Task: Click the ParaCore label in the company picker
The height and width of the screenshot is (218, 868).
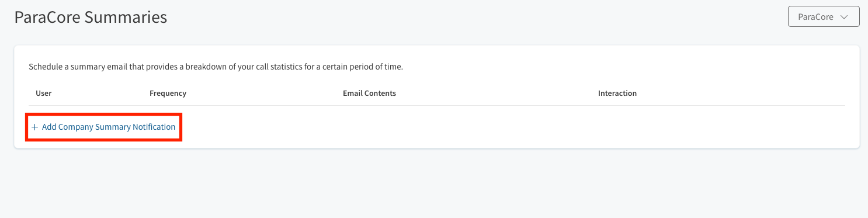Action: tap(815, 17)
